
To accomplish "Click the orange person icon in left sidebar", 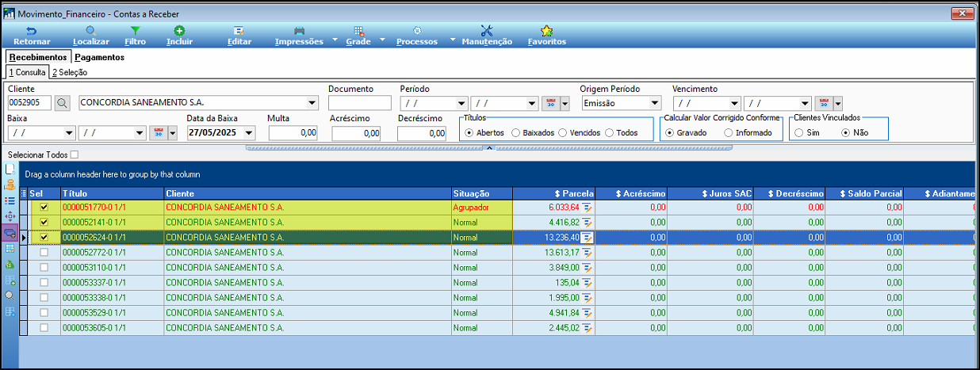I will click(x=10, y=185).
